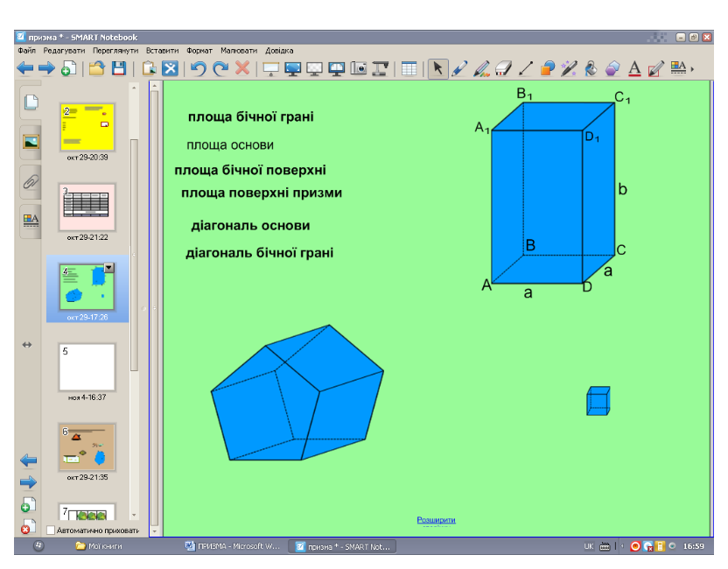
Task: Select the Shapes tool
Action: coord(547,68)
